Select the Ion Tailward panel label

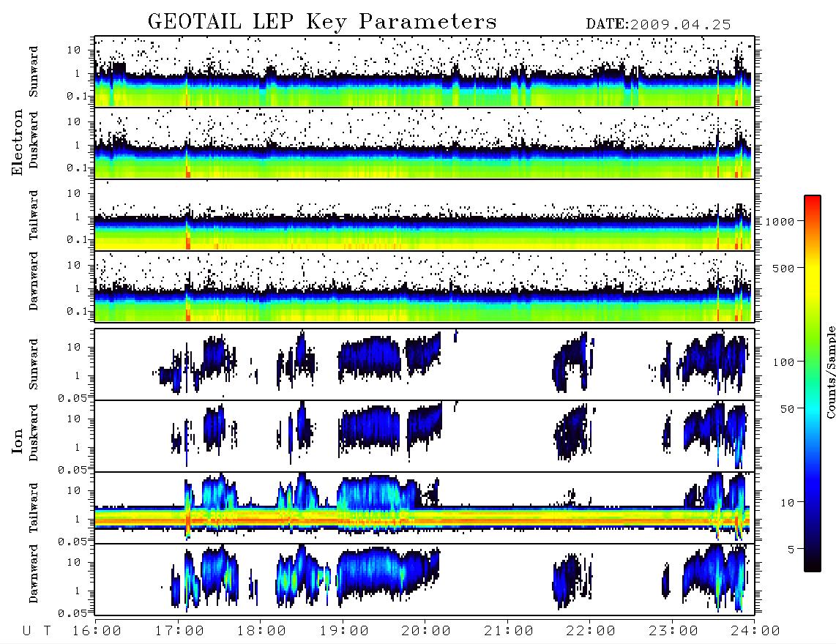[33, 508]
